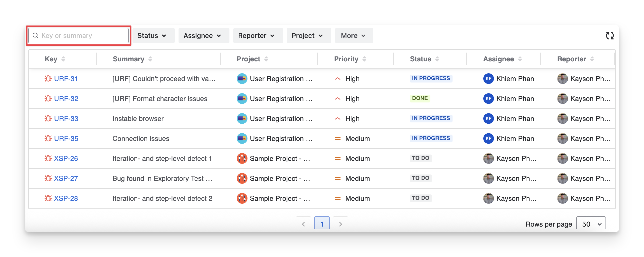The height and width of the screenshot is (257, 644).
Task: Open the Status filter dropdown
Action: click(152, 36)
